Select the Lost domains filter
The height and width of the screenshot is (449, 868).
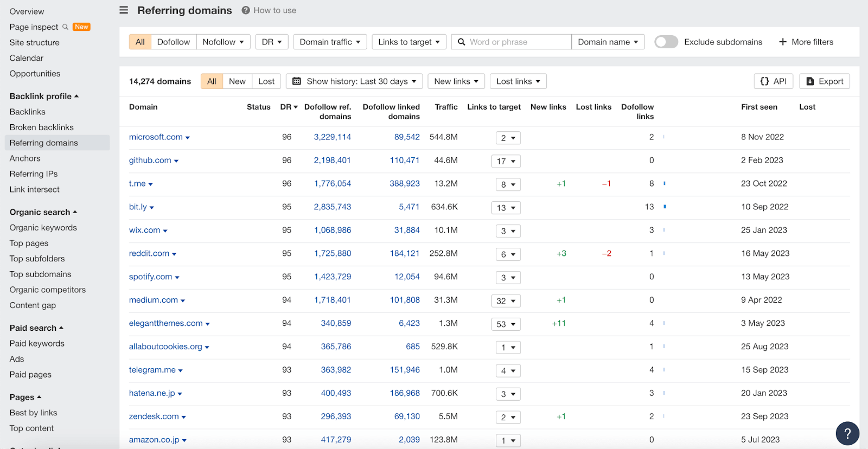tap(266, 81)
